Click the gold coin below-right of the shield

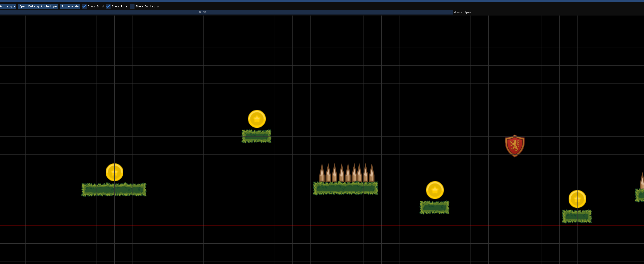pos(577,199)
